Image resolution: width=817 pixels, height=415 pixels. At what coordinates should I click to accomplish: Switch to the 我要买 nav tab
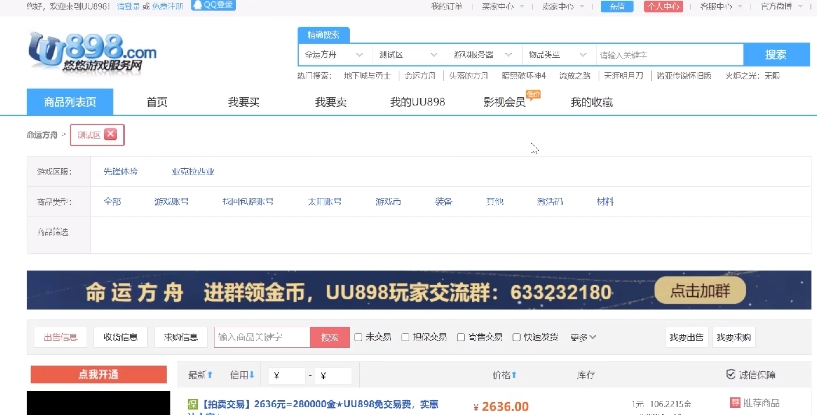click(243, 102)
